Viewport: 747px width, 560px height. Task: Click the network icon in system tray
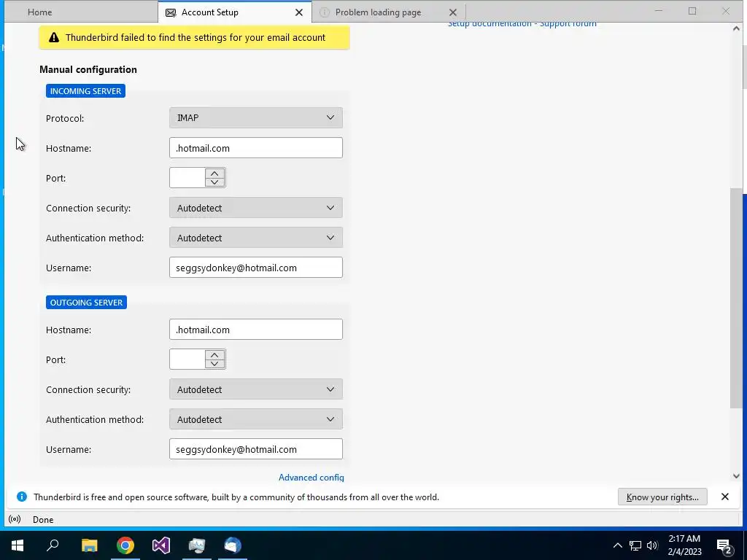(x=635, y=545)
